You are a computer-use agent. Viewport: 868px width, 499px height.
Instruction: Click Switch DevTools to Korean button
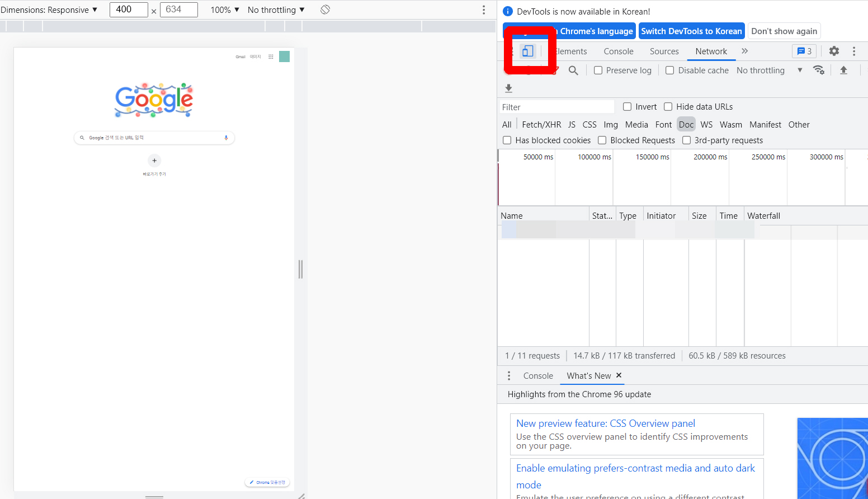click(691, 31)
